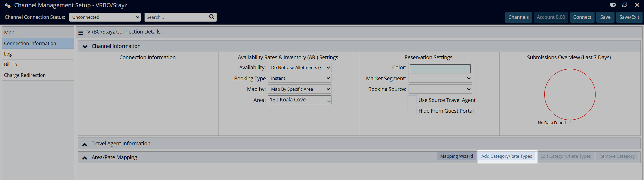Screen dimensions: 644x180
Task: Click the Save button
Action: (605, 17)
